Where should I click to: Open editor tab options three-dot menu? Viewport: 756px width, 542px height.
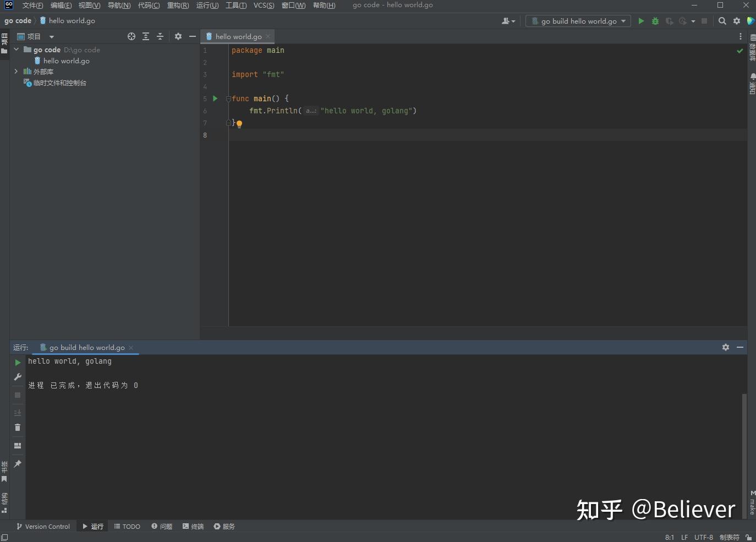[x=740, y=36]
